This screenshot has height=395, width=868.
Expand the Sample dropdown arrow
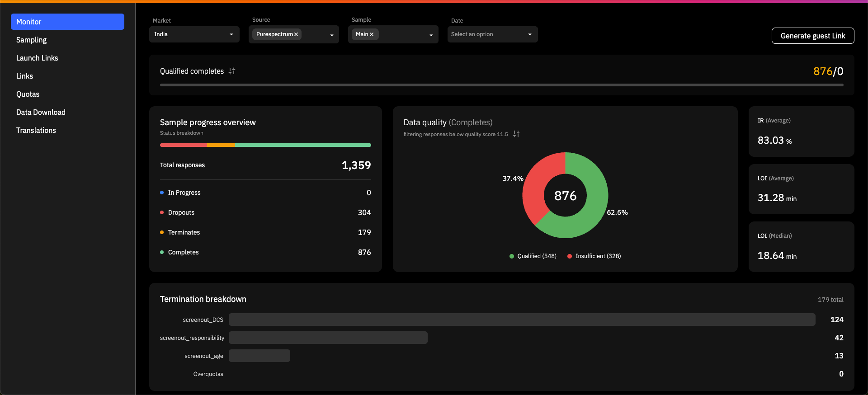pyautogui.click(x=431, y=35)
